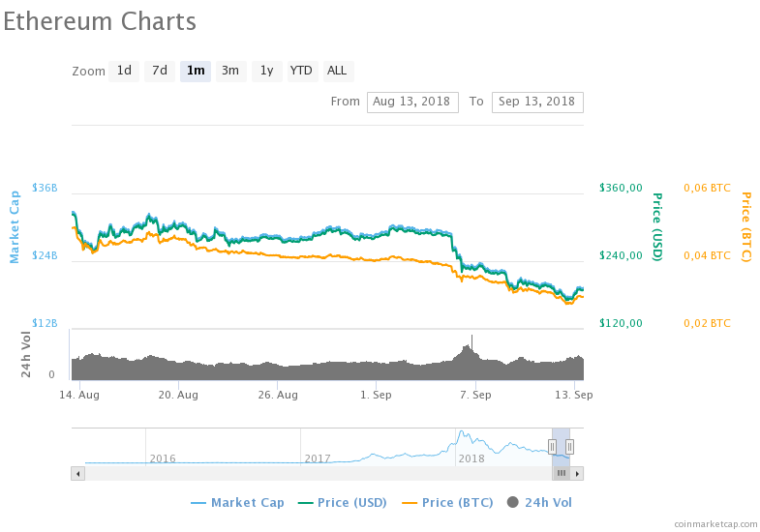Click the Ethereum Charts heading
This screenshot has width=760, height=532.
tap(100, 22)
